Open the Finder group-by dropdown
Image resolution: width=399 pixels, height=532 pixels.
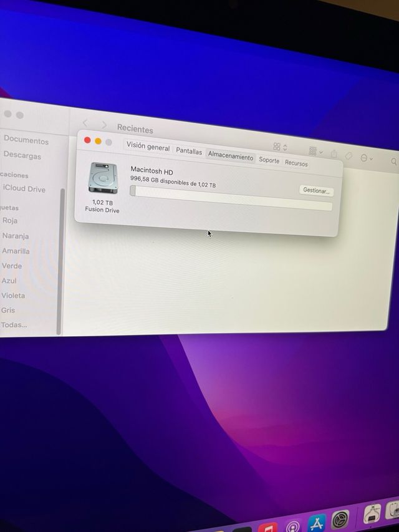[x=315, y=152]
